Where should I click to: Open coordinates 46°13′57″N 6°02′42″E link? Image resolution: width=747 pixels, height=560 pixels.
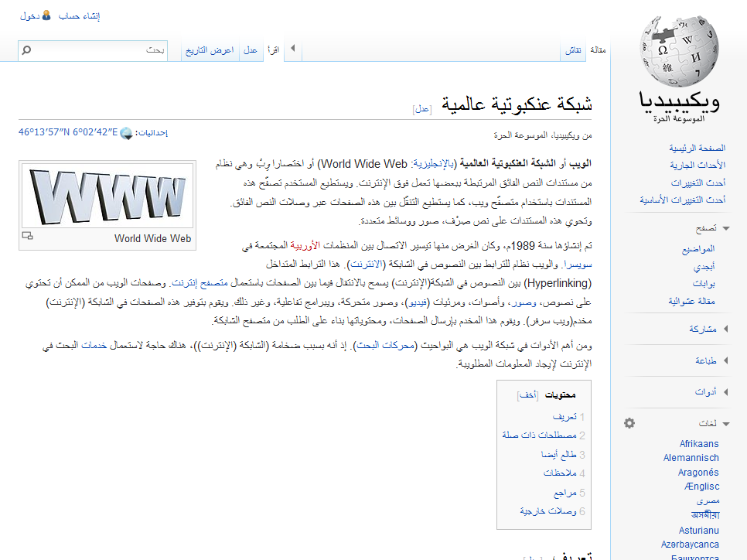pos(67,132)
